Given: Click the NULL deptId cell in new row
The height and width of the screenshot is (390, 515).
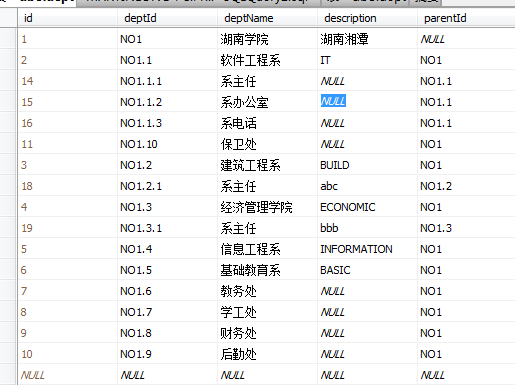Looking at the screenshot, I should [x=167, y=375].
